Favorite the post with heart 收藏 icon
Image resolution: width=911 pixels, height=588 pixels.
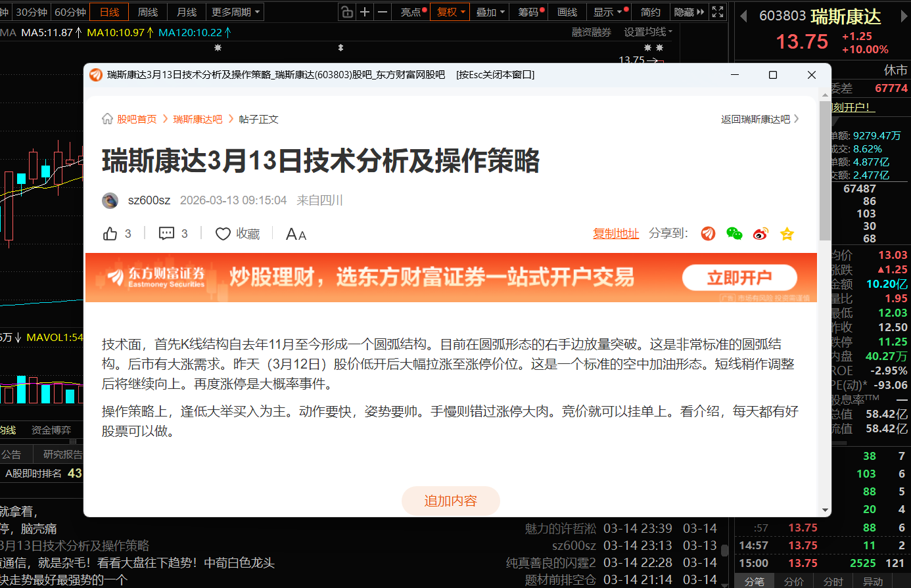click(238, 234)
